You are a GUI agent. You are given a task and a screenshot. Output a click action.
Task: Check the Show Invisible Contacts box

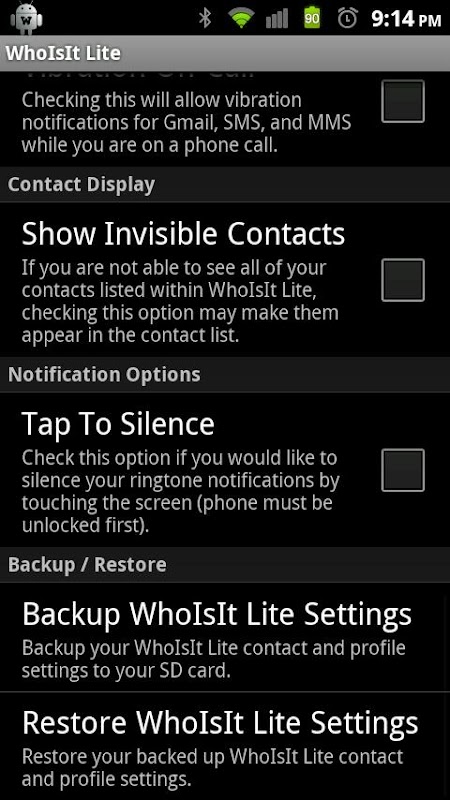click(403, 280)
